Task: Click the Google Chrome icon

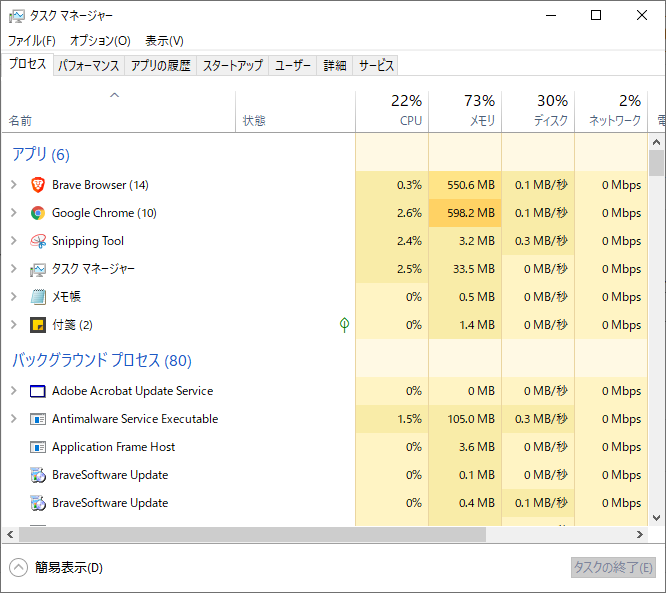Action: pos(38,213)
